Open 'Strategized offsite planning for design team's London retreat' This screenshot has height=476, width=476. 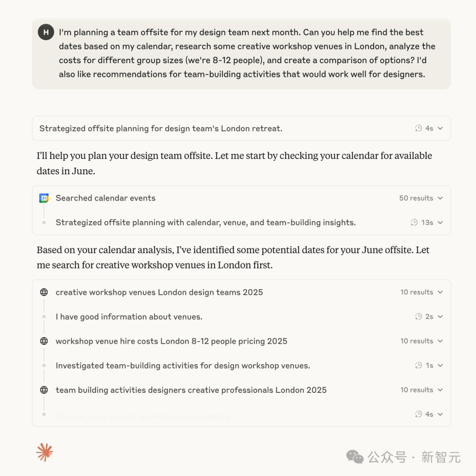pyautogui.click(x=161, y=128)
